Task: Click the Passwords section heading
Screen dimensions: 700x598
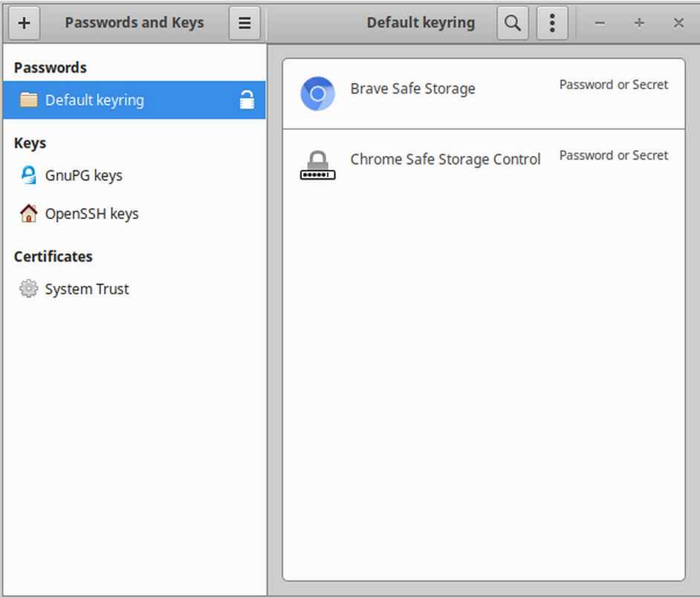Action: pyautogui.click(x=51, y=68)
